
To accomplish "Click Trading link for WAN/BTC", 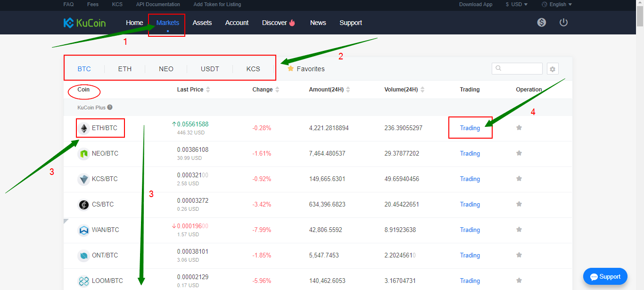I will point(470,230).
